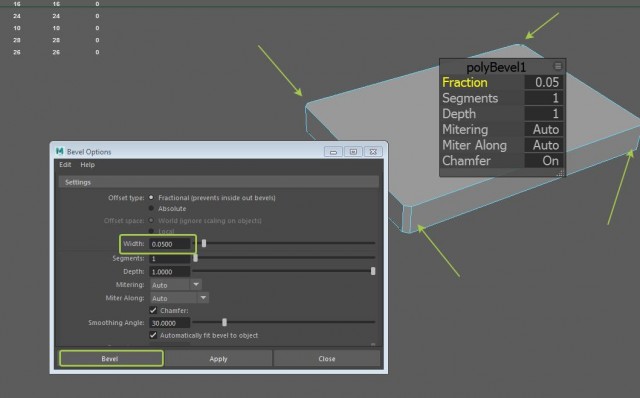Click the Maya icon in Bevel Options title bar
640x398 pixels.
(x=60, y=151)
